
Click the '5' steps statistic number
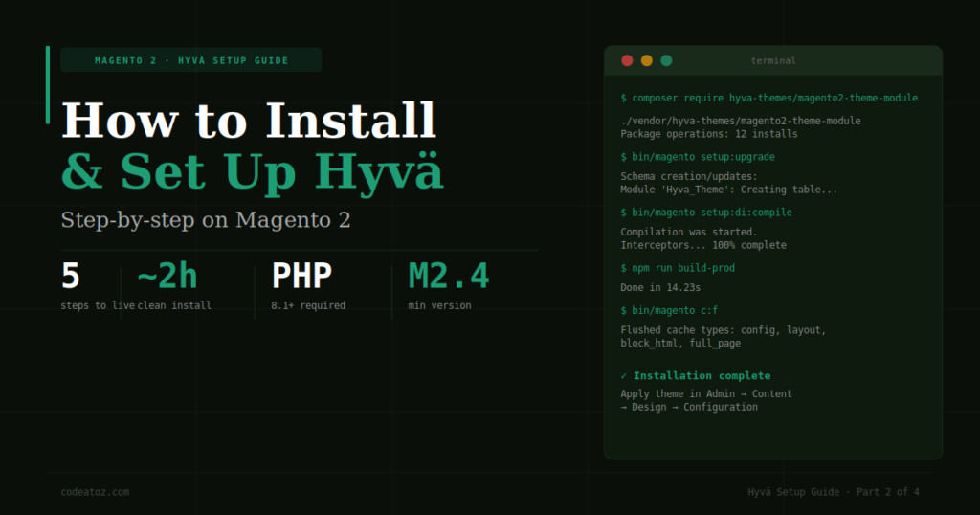[71, 276]
